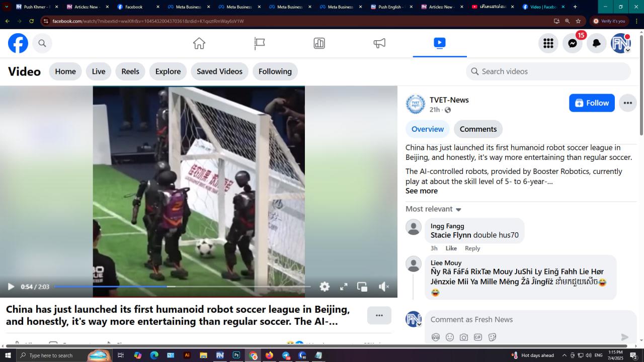The image size is (644, 362).
Task: Bookmark this page with the star icon
Action: click(578, 21)
